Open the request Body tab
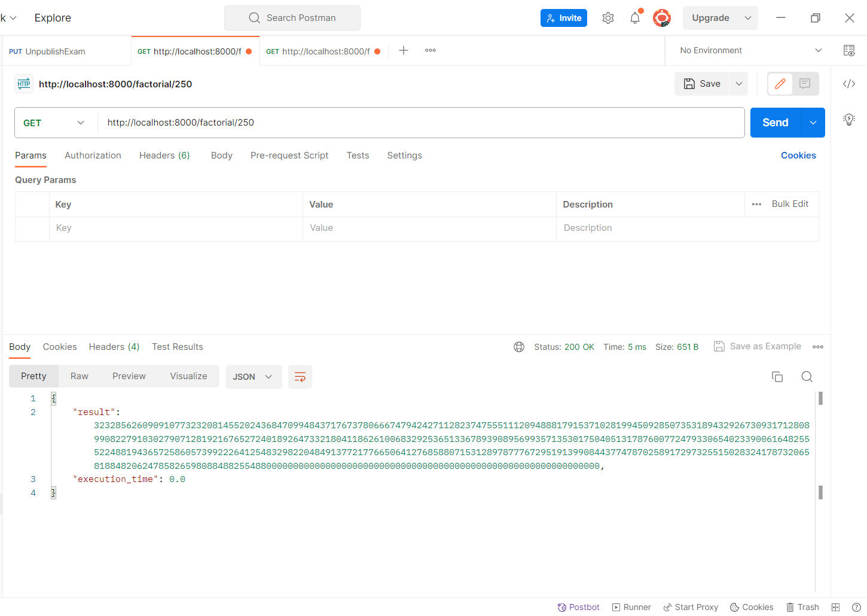 [222, 155]
